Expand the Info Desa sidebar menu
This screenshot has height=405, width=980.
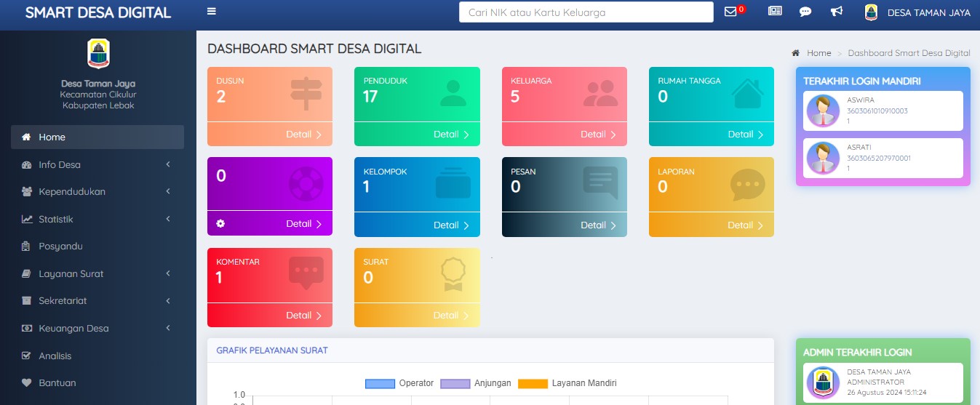tap(97, 164)
